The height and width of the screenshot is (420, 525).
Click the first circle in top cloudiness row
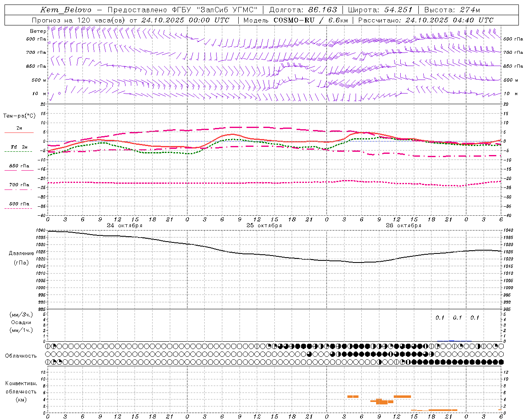[x=48, y=346]
